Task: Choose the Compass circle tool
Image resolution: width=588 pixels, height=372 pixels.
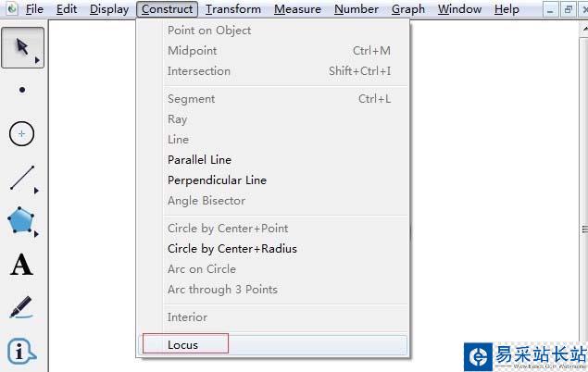Action: click(22, 134)
